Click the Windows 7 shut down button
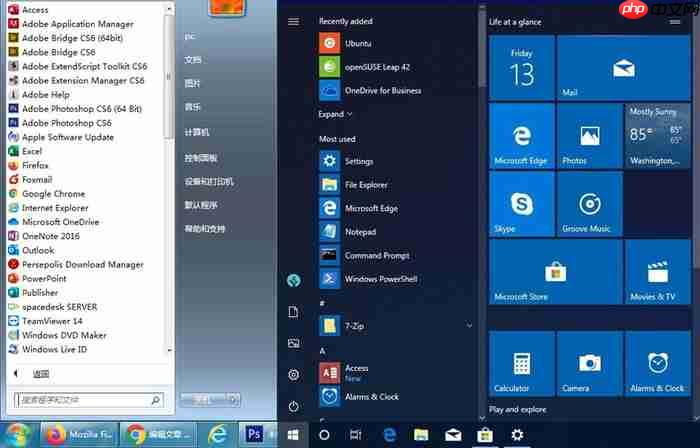700x448 pixels. (203, 400)
